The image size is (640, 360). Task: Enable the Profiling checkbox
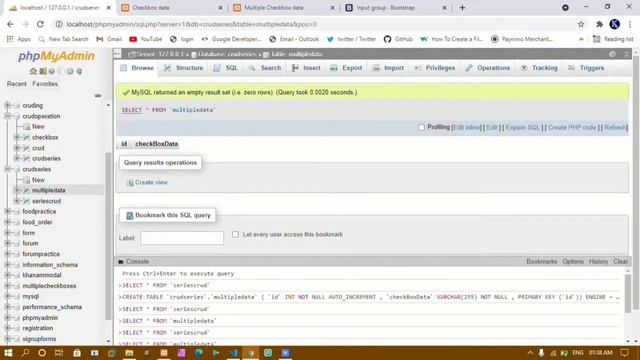[422, 127]
